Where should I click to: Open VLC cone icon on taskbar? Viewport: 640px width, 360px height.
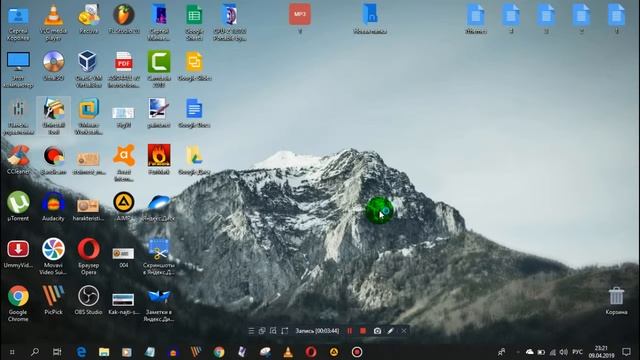(288, 352)
